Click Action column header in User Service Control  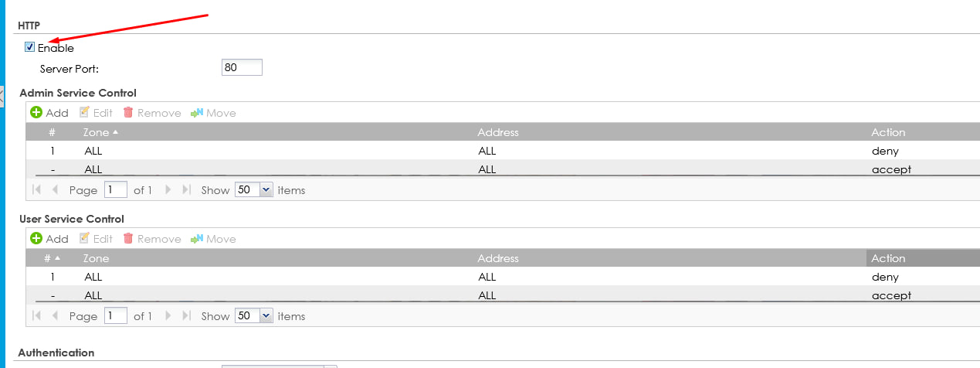click(x=888, y=258)
